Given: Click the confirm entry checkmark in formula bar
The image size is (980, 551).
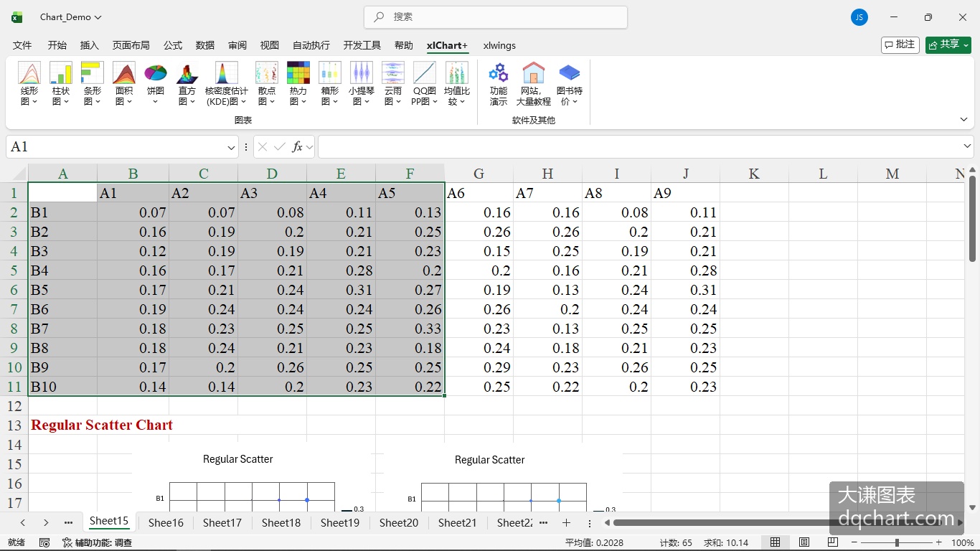Looking at the screenshot, I should click(280, 147).
